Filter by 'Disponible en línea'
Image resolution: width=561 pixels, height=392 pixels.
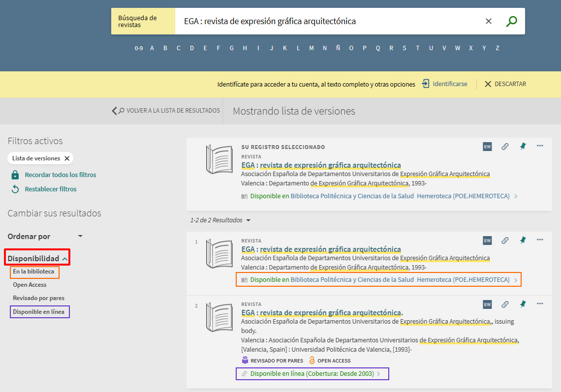tap(39, 312)
